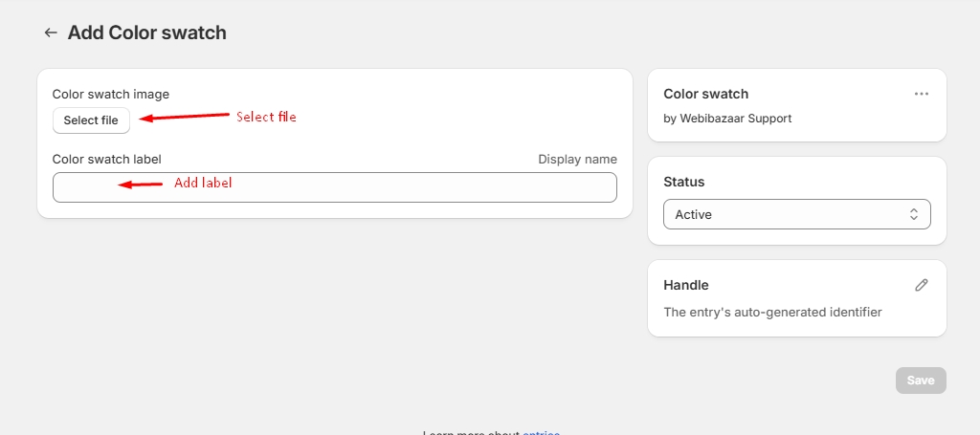The image size is (980, 435).
Task: Click the pencil icon to edit Handle
Action: pos(921,285)
